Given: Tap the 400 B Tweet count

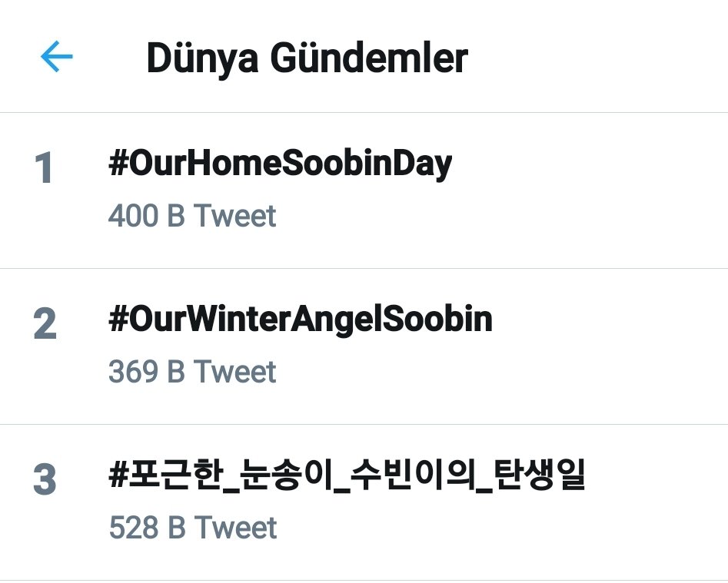Looking at the screenshot, I should (191, 217).
